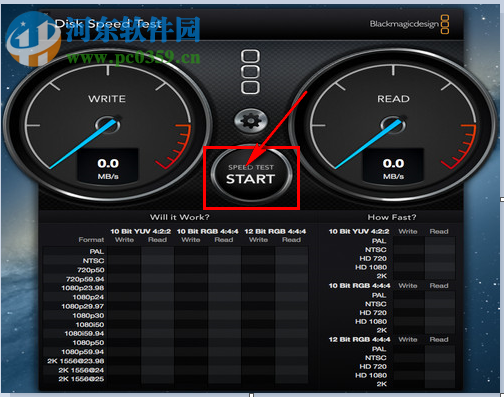
Task: Click Read header beside How Fast 12 Bit RGB
Action: tap(439, 339)
